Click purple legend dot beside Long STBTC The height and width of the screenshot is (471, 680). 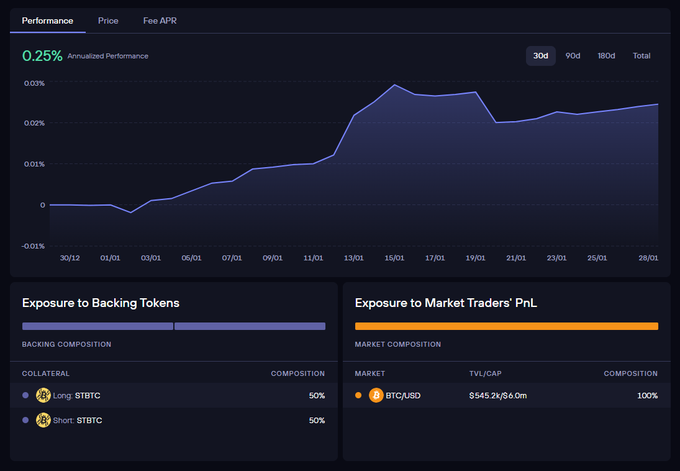click(x=26, y=395)
